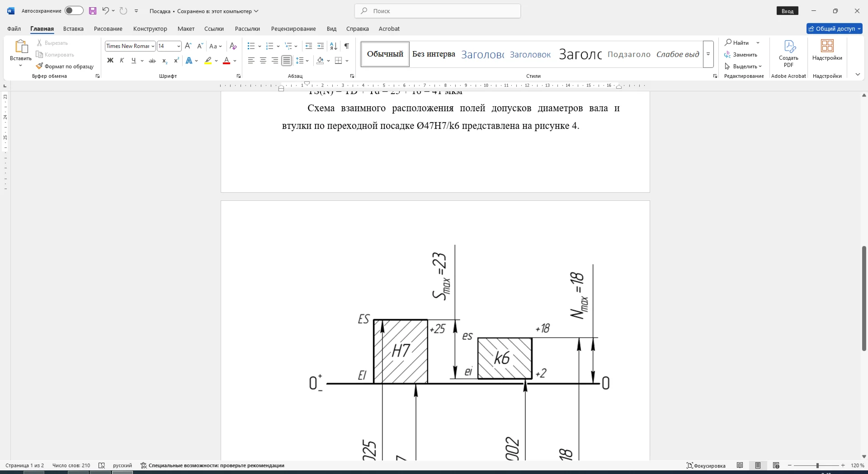The height and width of the screenshot is (474, 868).
Task: Show paragraph marks with the pilcrow icon
Action: point(346,46)
